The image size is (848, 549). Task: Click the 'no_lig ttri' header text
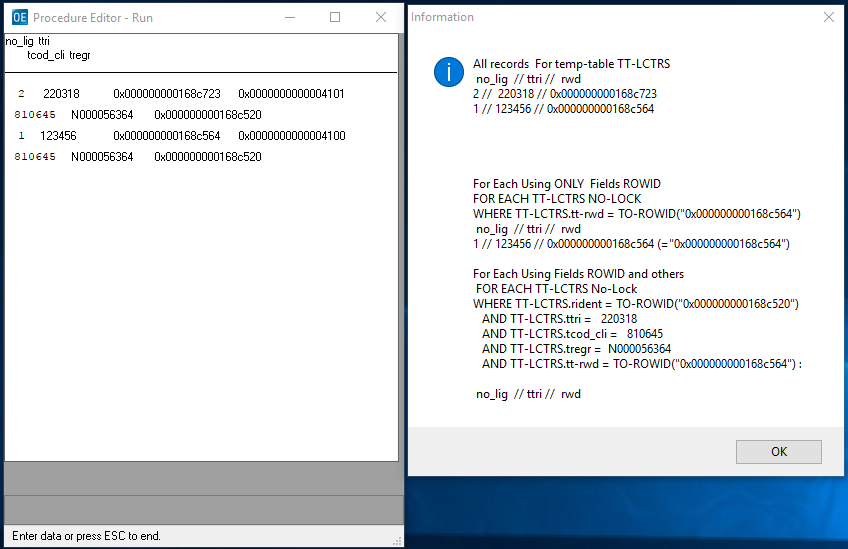(28, 41)
